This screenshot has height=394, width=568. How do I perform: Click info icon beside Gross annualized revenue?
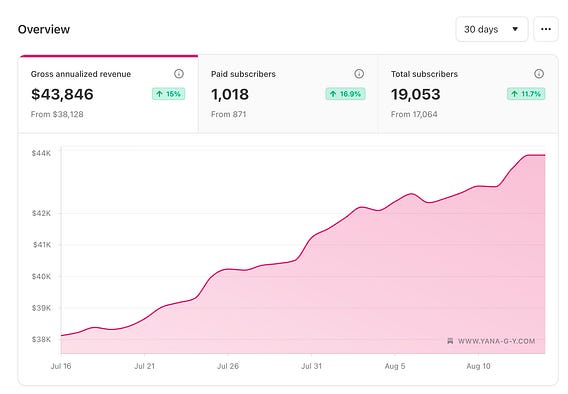tap(179, 74)
